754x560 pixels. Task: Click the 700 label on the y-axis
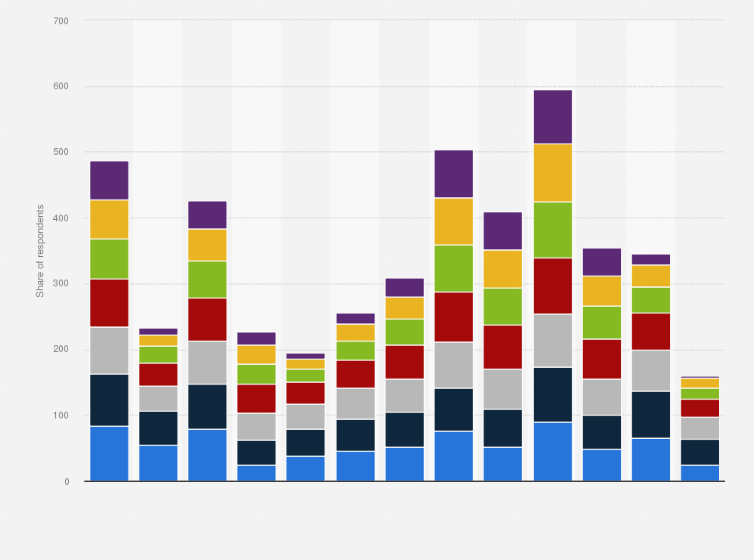click(61, 20)
